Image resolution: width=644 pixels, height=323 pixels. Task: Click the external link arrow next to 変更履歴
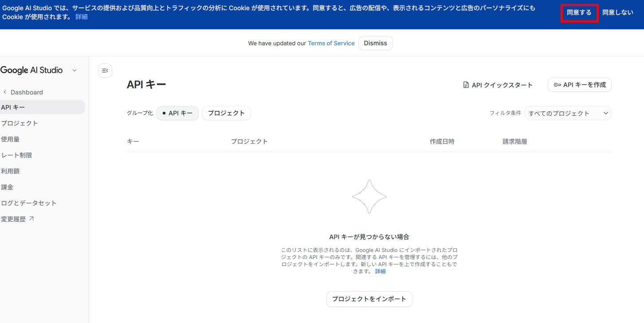click(31, 219)
